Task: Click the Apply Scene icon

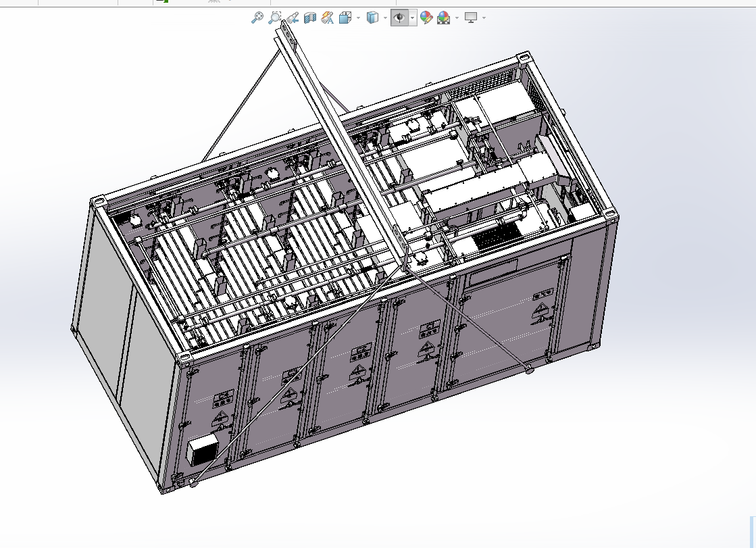Action: 444,18
